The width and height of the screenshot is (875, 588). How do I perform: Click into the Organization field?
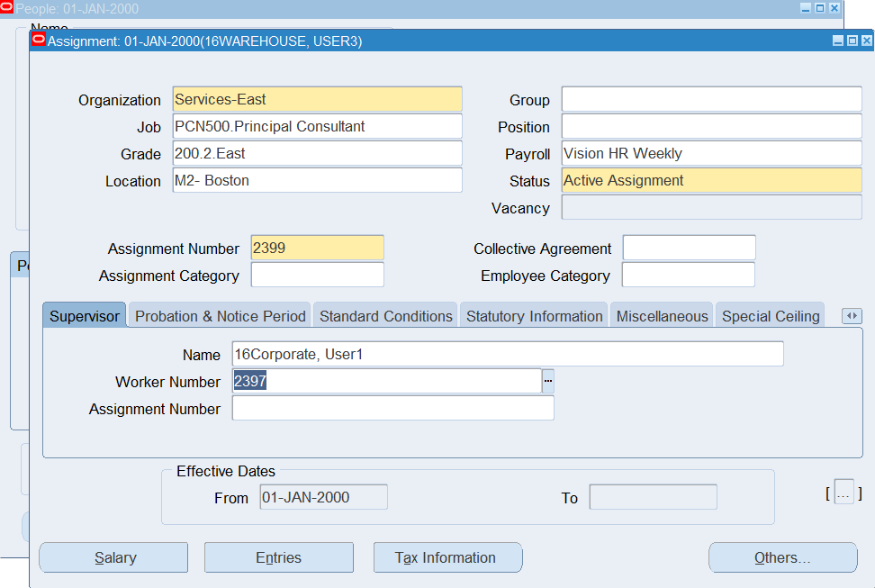click(317, 100)
